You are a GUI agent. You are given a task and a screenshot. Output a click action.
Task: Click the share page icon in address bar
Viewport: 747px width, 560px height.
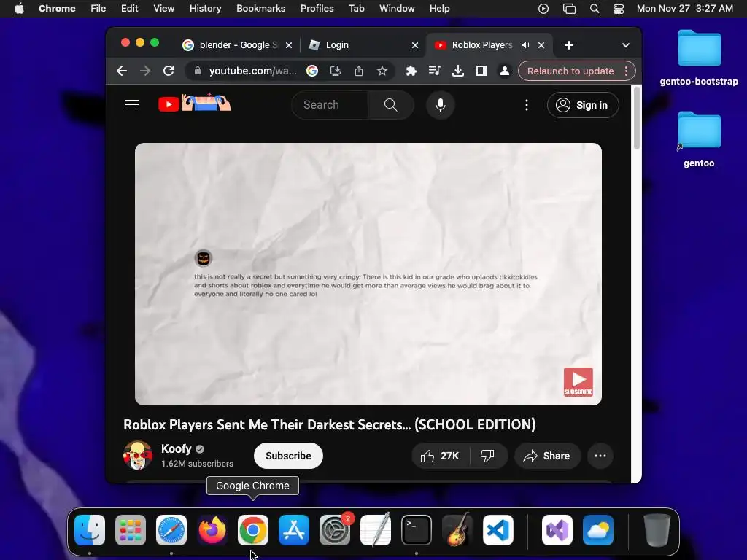359,71
